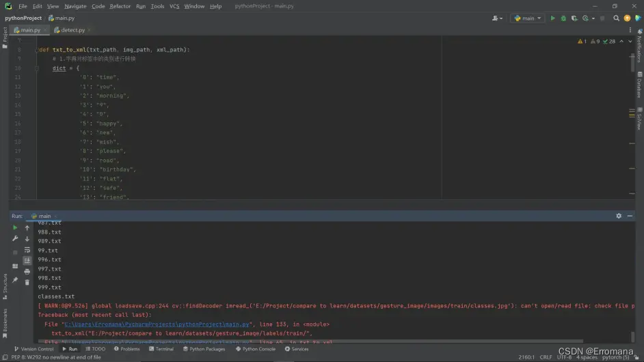The image size is (644, 362).
Task: Select the main.py editor tab
Action: pyautogui.click(x=30, y=30)
